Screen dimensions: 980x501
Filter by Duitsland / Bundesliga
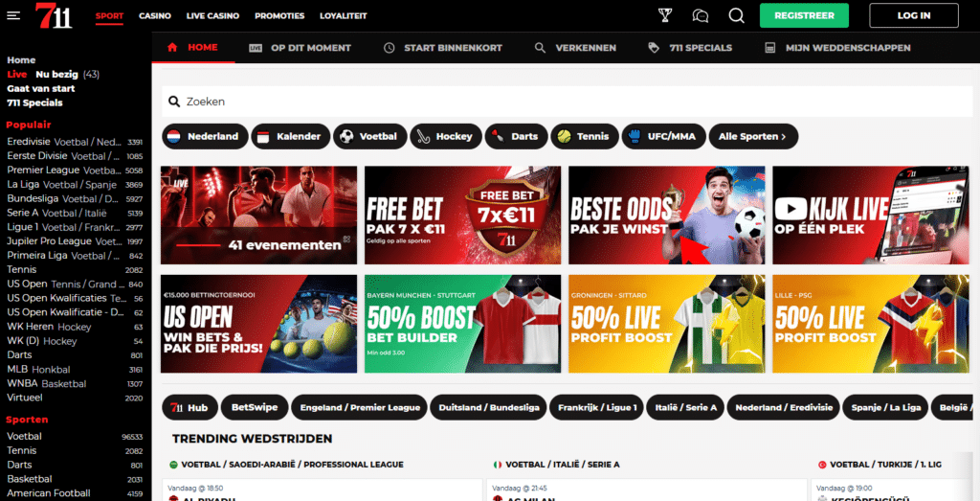pyautogui.click(x=489, y=408)
